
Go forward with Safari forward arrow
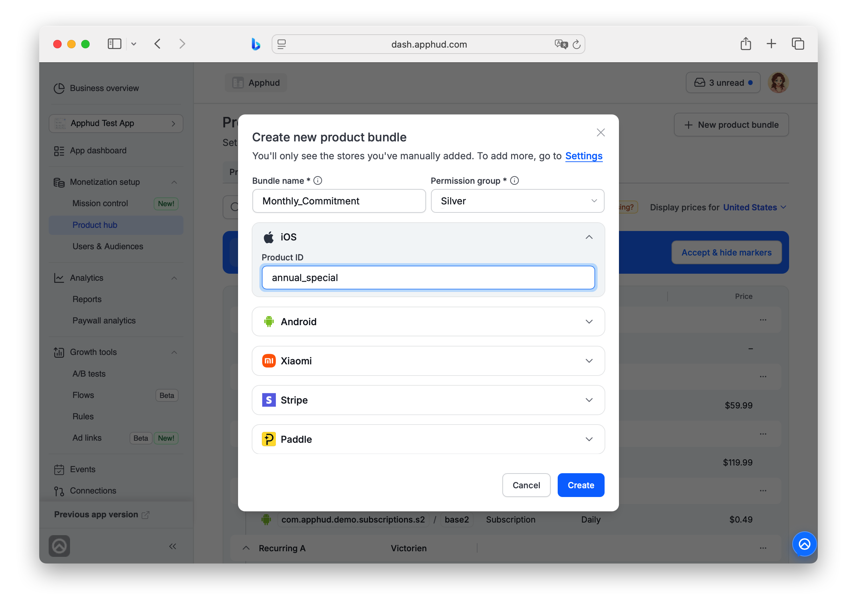(x=182, y=44)
